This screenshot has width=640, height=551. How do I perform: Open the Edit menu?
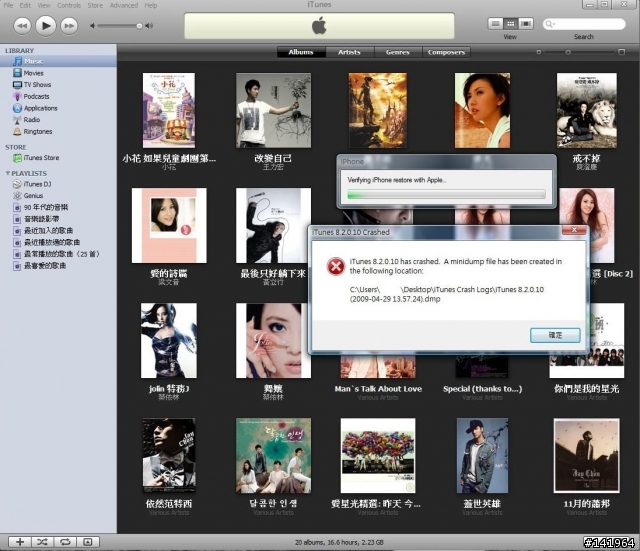(25, 5)
